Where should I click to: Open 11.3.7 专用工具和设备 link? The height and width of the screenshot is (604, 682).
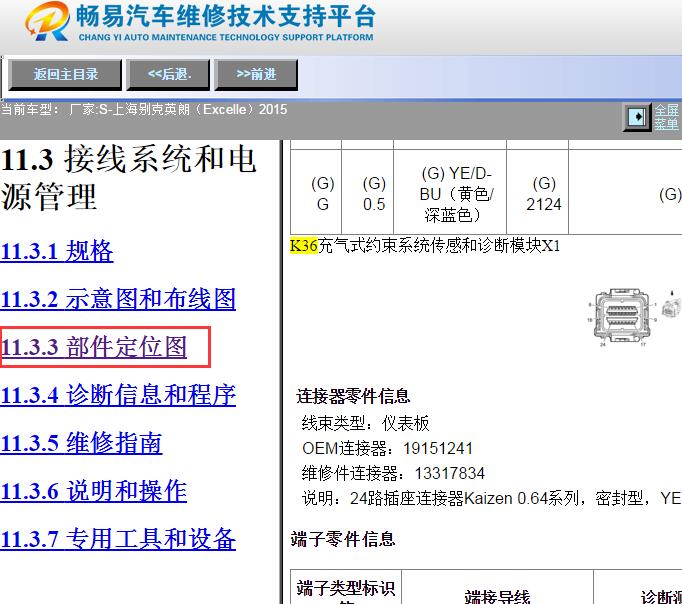(x=118, y=539)
